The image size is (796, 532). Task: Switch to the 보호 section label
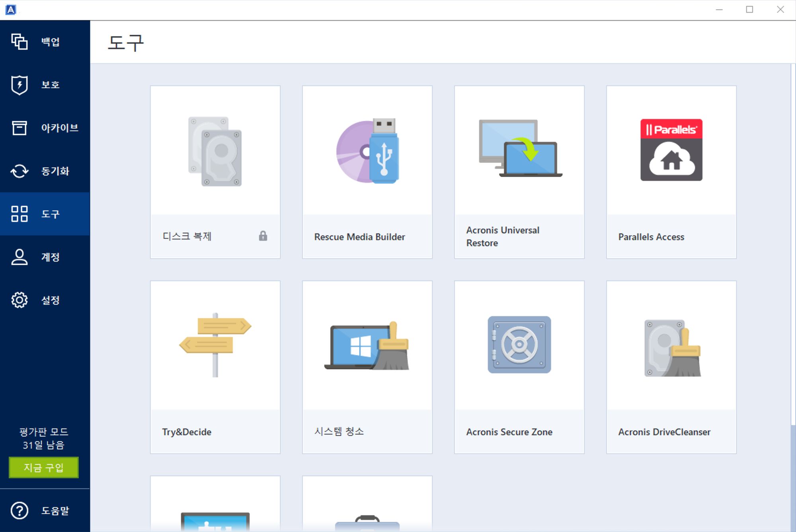point(51,85)
